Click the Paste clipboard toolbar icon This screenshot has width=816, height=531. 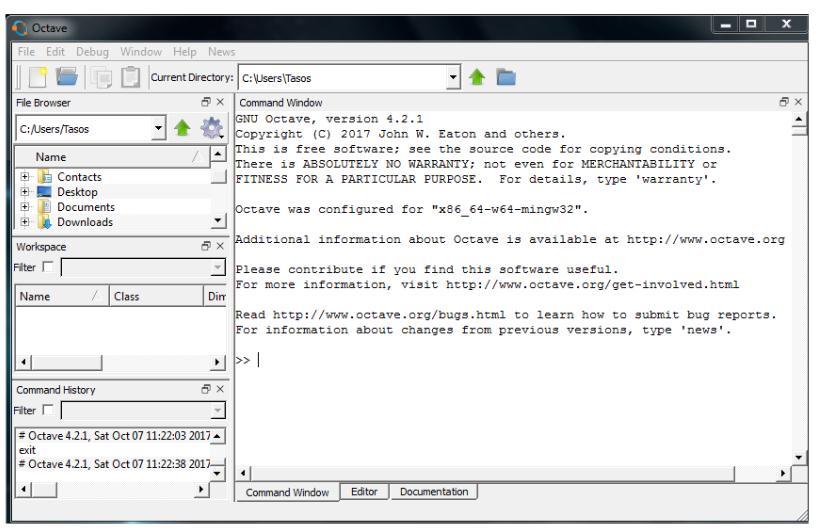pos(130,77)
